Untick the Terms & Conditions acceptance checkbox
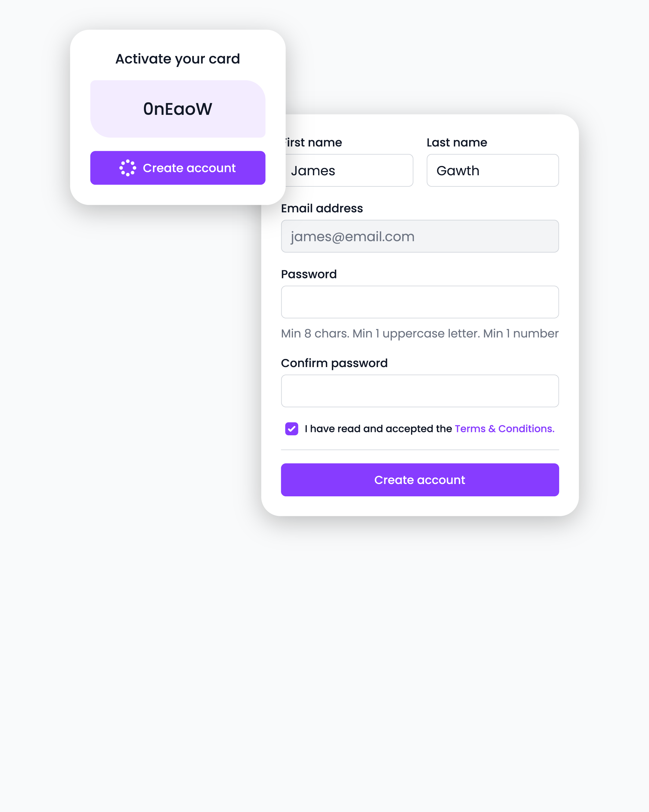This screenshot has width=649, height=812. (292, 429)
